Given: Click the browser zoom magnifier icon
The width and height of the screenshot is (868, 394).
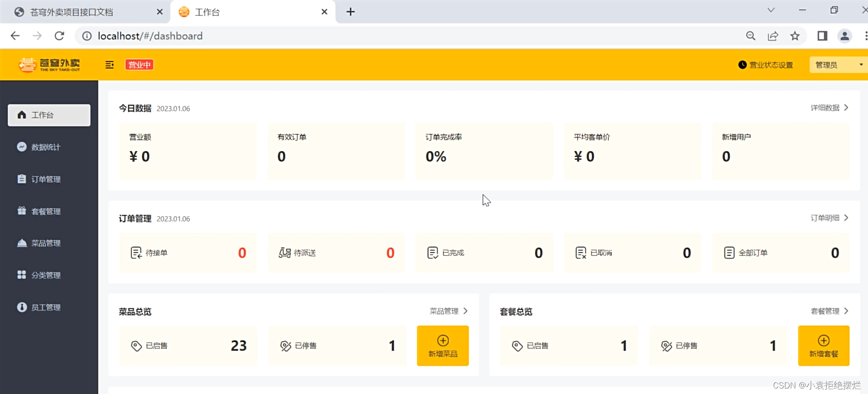Looking at the screenshot, I should click(751, 36).
